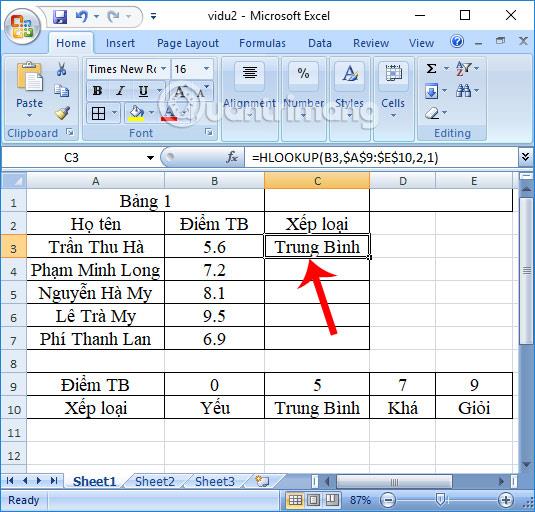Viewport: 535px width, 512px height.
Task: Select the column D header
Action: [403, 181]
